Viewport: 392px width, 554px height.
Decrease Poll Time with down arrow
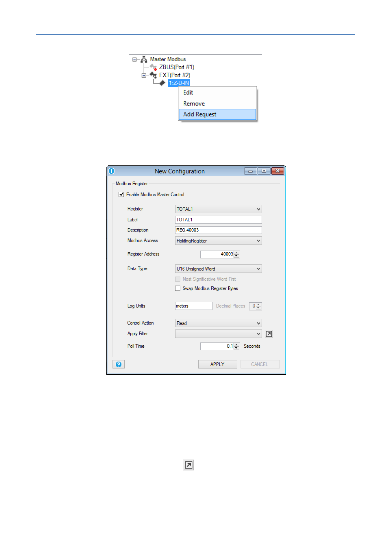(237, 348)
